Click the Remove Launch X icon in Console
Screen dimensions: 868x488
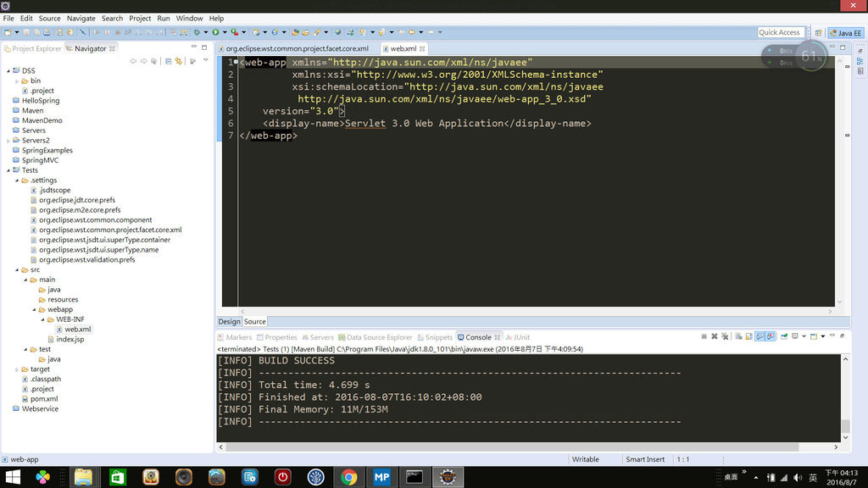pyautogui.click(x=714, y=336)
